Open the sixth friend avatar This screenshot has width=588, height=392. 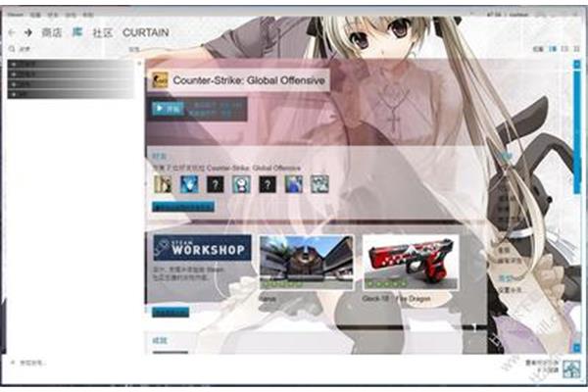tap(294, 184)
